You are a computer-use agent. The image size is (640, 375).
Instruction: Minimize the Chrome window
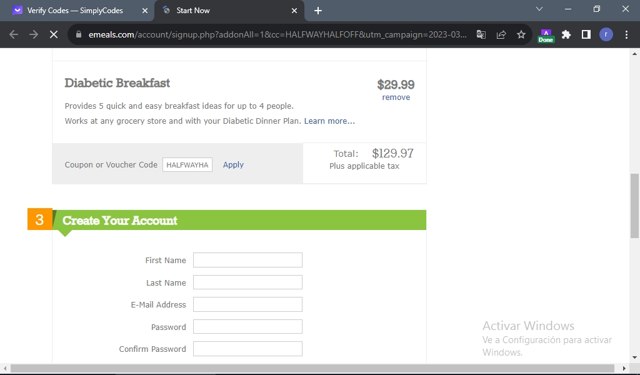click(x=568, y=9)
